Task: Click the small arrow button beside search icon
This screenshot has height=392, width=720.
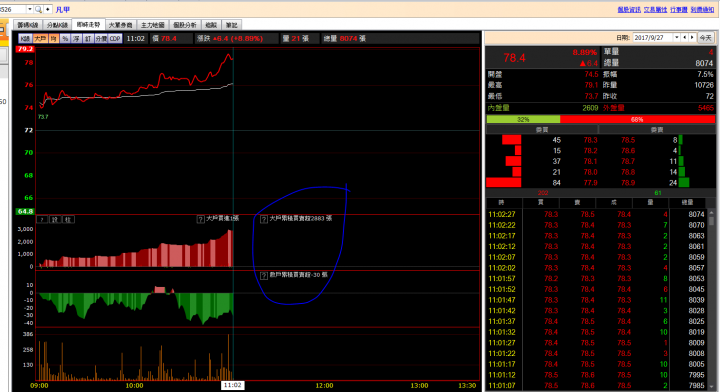Action: [47, 9]
